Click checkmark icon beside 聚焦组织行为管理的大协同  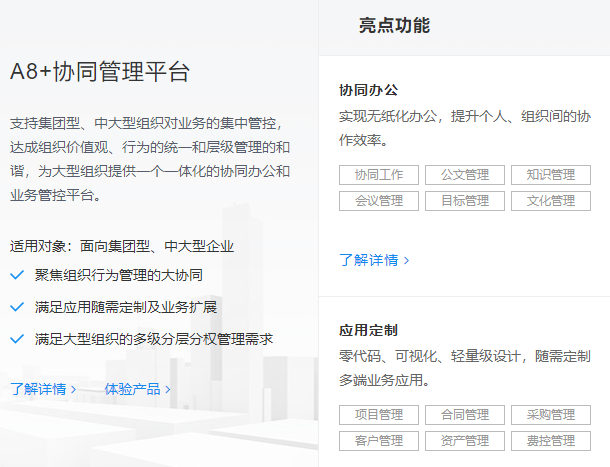(x=17, y=275)
